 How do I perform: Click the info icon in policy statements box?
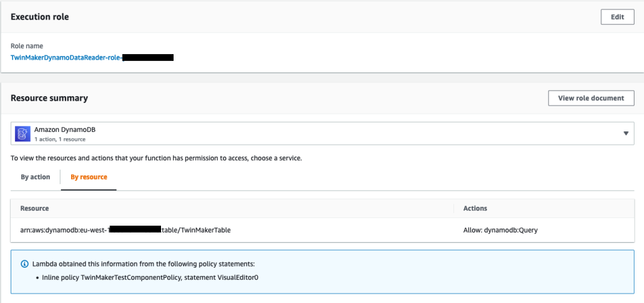point(25,263)
